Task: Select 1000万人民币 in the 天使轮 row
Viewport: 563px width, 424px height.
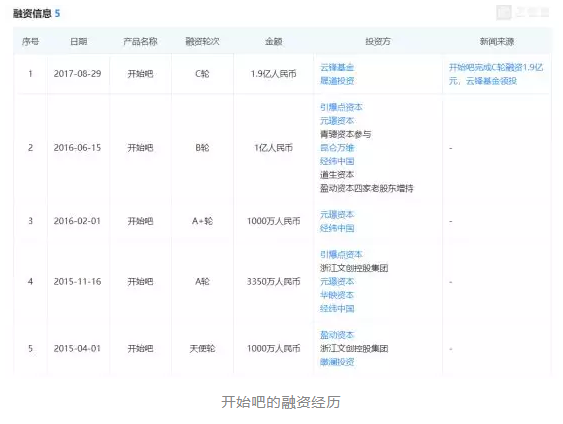Action: (x=273, y=348)
